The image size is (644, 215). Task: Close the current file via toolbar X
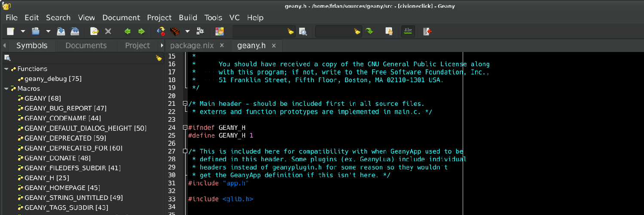click(x=108, y=31)
